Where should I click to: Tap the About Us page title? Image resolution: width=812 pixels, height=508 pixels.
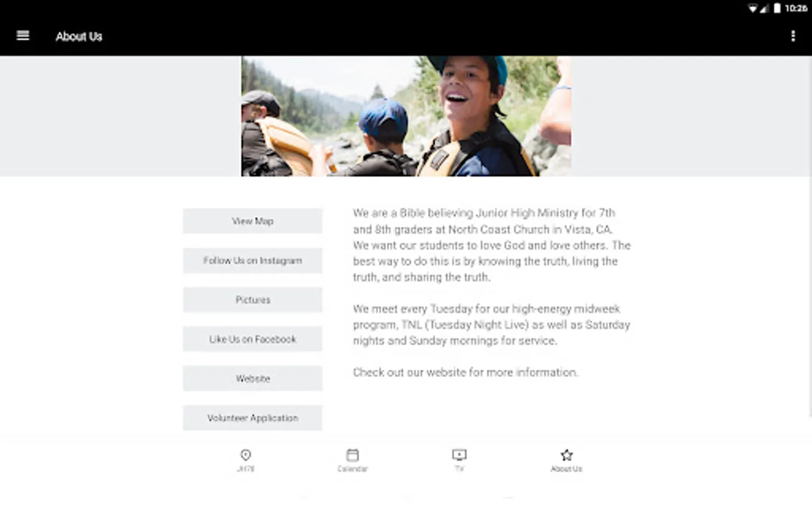coord(79,37)
